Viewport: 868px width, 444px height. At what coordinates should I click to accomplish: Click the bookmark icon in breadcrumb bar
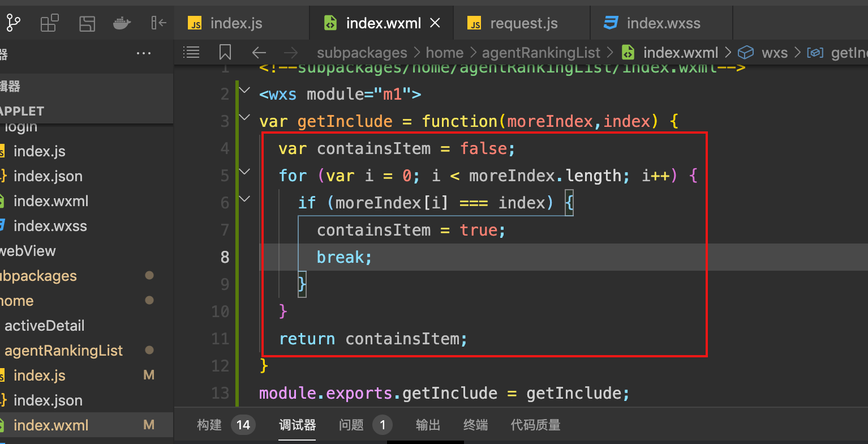coord(225,53)
